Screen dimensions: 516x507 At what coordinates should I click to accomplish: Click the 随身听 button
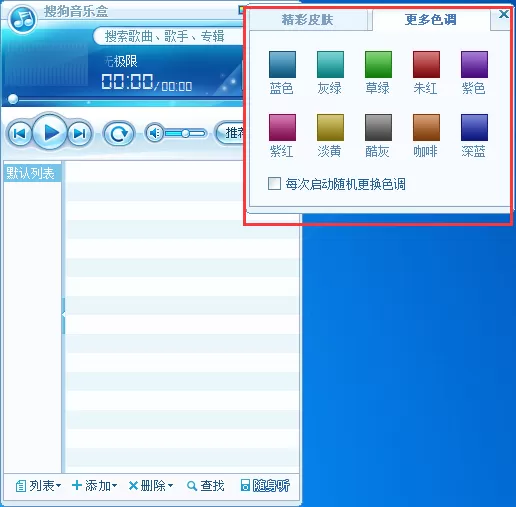tap(265, 486)
